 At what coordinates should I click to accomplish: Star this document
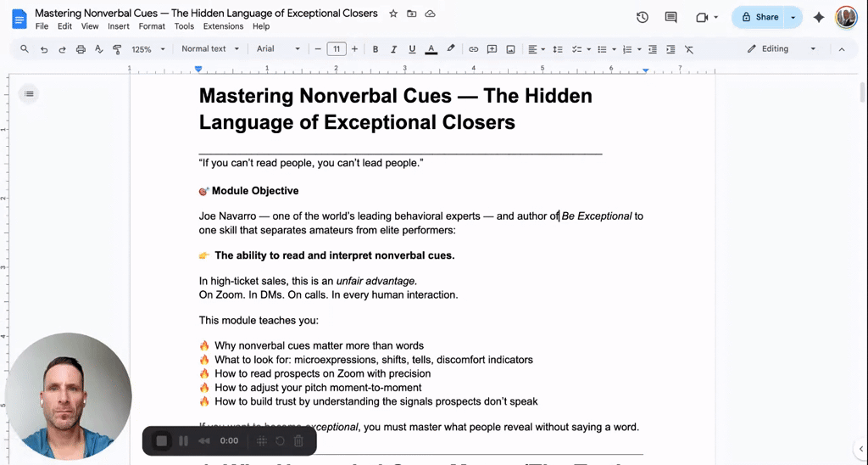(x=393, y=14)
